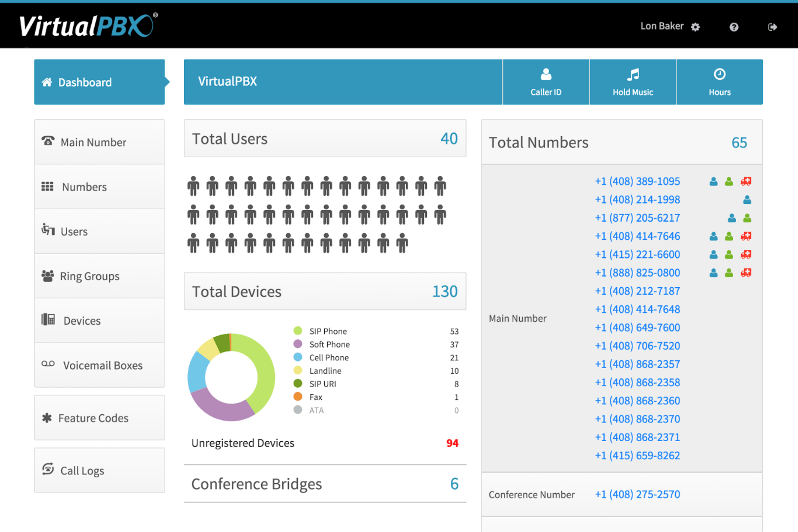Select the Feature Codes asterisk icon

(47, 417)
